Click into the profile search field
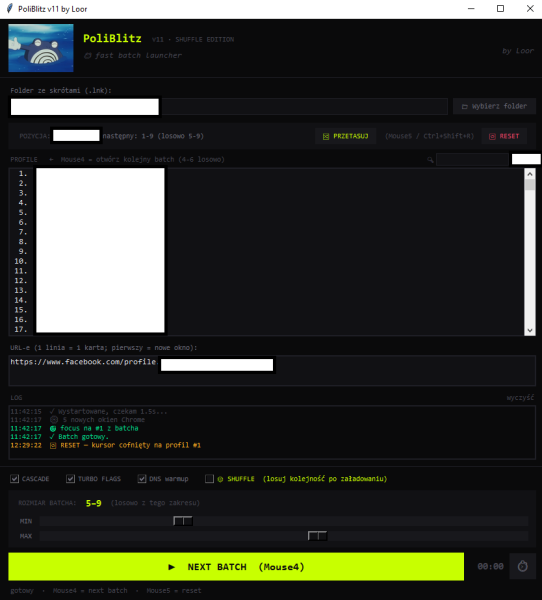Viewport: 542px width, 600px height. click(472, 160)
